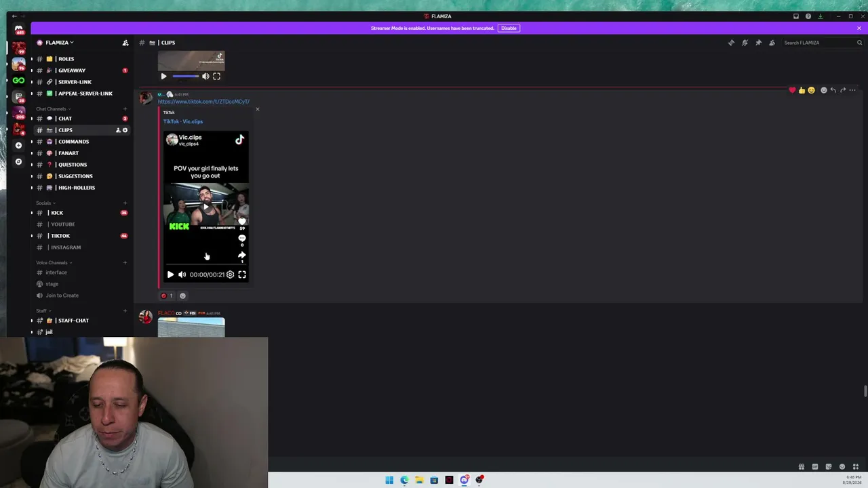This screenshot has height=488, width=868.
Task: Open CLIPS channel settings gear
Action: [125, 130]
